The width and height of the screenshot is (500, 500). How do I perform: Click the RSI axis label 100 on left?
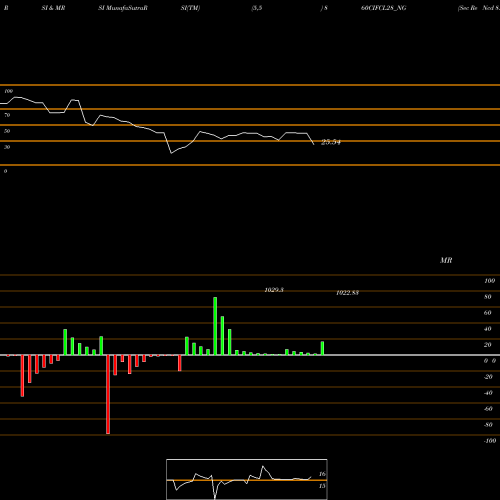8,91
